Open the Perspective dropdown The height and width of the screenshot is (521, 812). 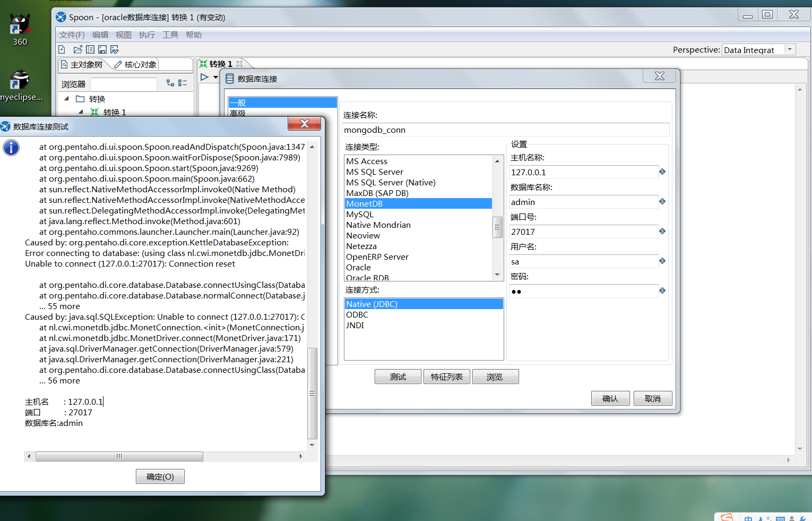(790, 49)
